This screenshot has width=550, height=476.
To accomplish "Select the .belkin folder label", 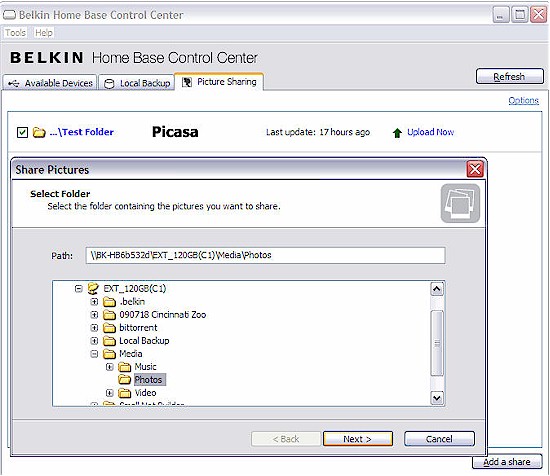I will pyautogui.click(x=132, y=302).
